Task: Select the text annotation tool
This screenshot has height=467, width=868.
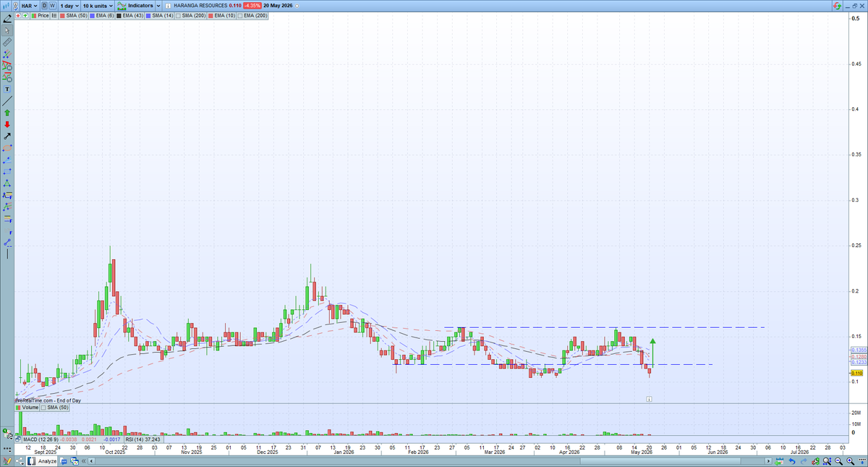Action: pos(7,89)
